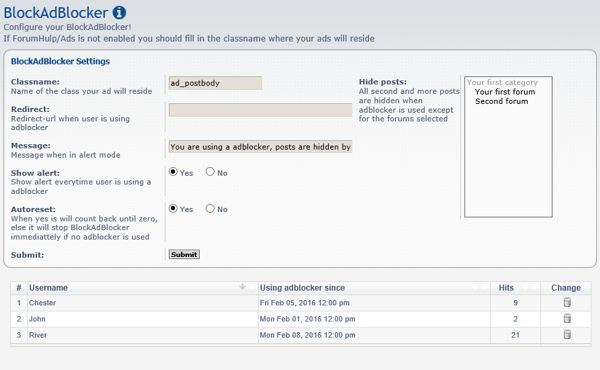Click username 'Chester' in the table
This screenshot has height=370, width=600.
(42, 303)
